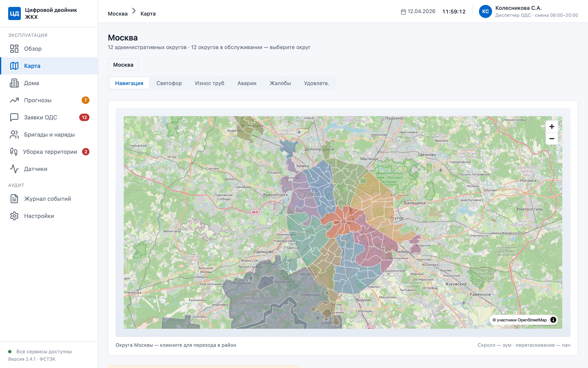Open the Аварии tab
Image resolution: width=588 pixels, height=368 pixels.
point(247,83)
